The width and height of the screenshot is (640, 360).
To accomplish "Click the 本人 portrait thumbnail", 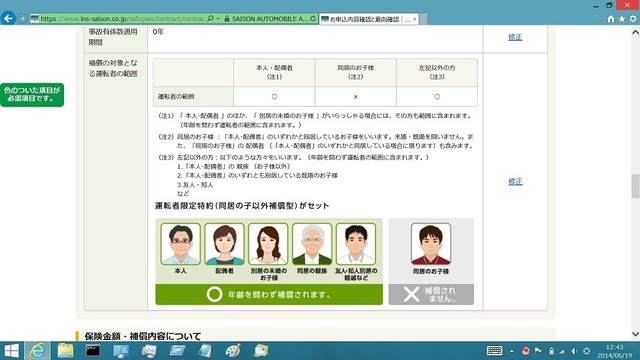I will (x=180, y=244).
